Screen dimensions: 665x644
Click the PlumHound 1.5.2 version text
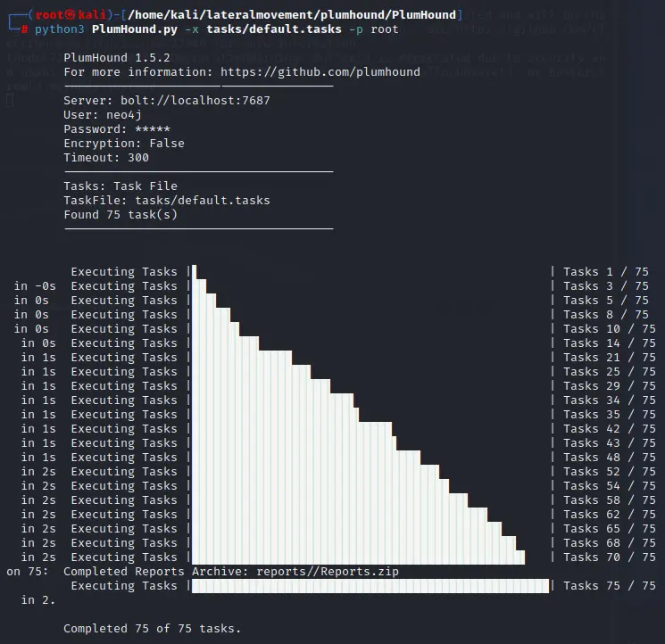coord(110,58)
